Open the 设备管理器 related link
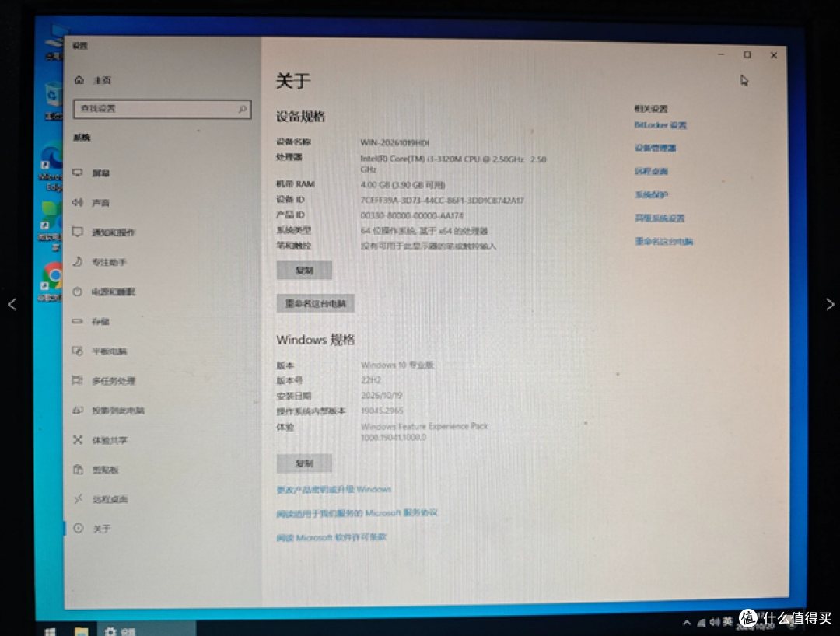Viewport: 840px width, 636px height. [x=655, y=148]
